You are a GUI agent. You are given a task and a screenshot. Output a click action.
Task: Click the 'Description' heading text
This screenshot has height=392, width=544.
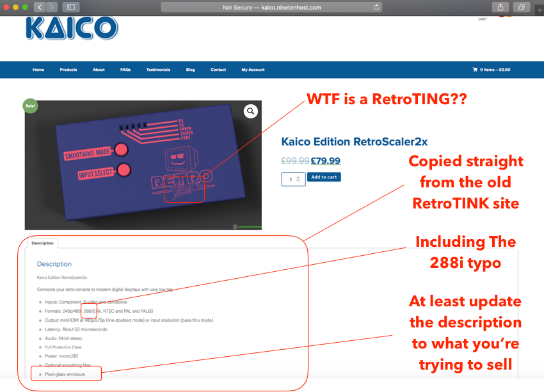tap(54, 264)
